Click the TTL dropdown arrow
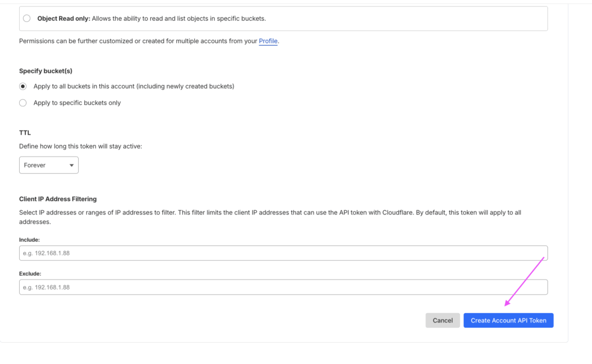 [72, 165]
